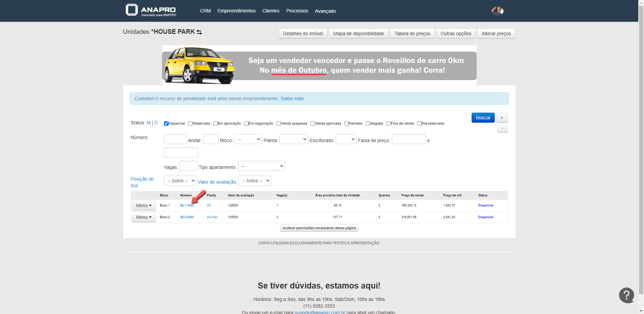Uncheck the Disponível status checkbox
Image resolution: width=644 pixels, height=314 pixels.
point(166,124)
